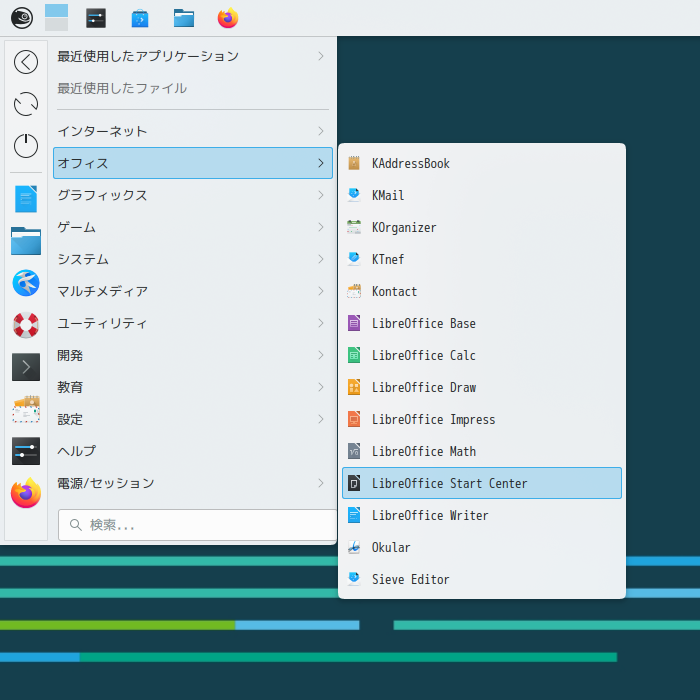This screenshot has height=700, width=700.
Task: Launch Firefox favorite in the sidebar
Action: pos(26,493)
